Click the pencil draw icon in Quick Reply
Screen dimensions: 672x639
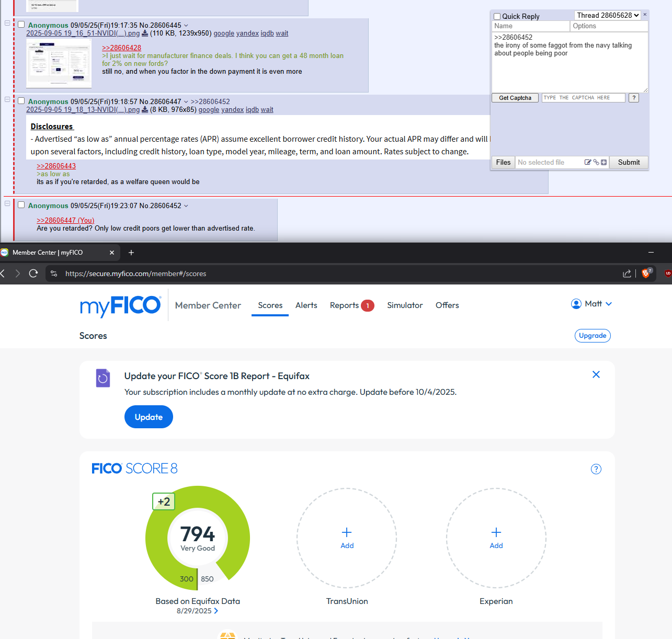[x=588, y=163]
